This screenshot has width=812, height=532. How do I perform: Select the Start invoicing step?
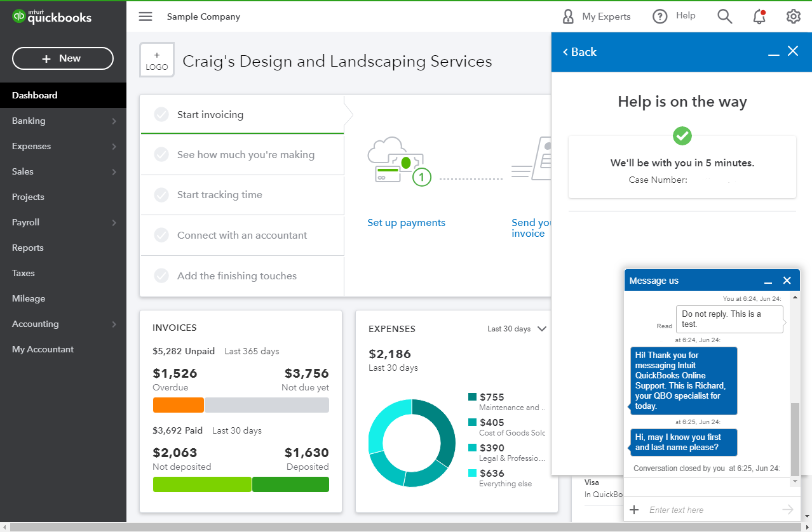pyautogui.click(x=242, y=115)
